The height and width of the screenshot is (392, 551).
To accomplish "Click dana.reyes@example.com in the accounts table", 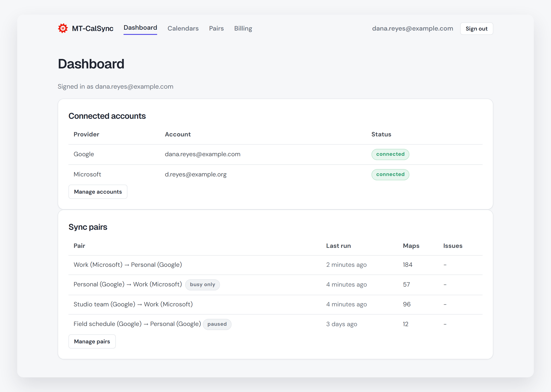I will pos(203,154).
